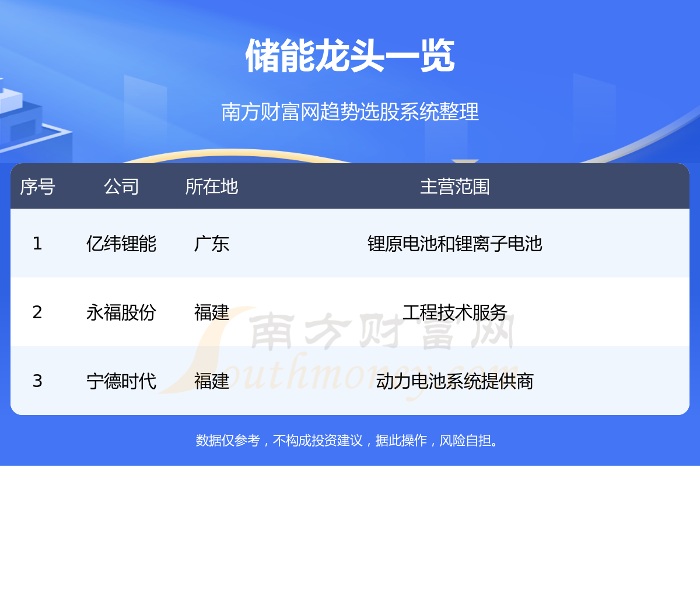Click the risk disclaimer text below the table
700x612 pixels.
point(348,441)
